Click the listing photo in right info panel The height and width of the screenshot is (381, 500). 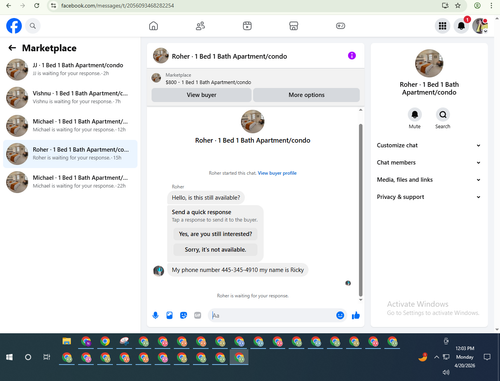429,63
